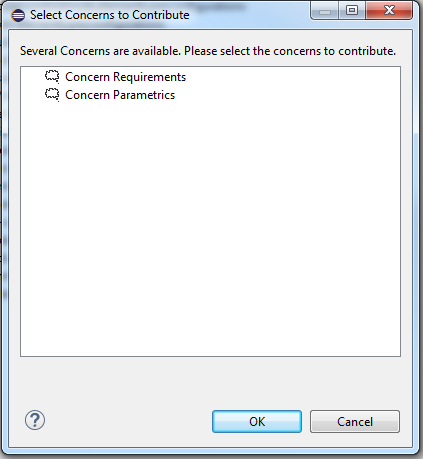Click the Eclipse icon in title bar
Viewport: 423px width, 459px height.
pyautogui.click(x=18, y=15)
